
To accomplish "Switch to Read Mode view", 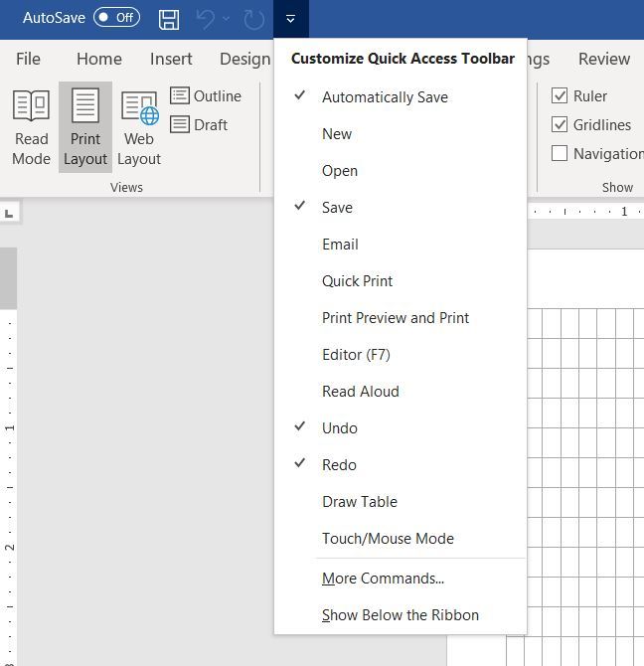I will pyautogui.click(x=31, y=127).
